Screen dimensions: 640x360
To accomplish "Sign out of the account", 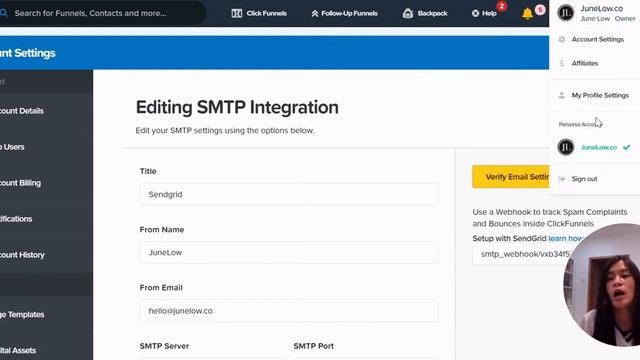I will coord(584,179).
